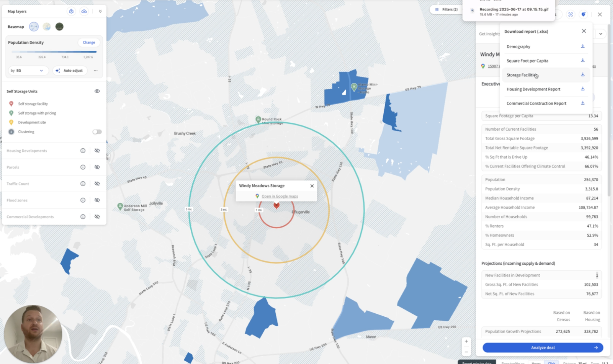Click info icon beside Traffic Count layer
613x364 pixels.
tap(83, 184)
